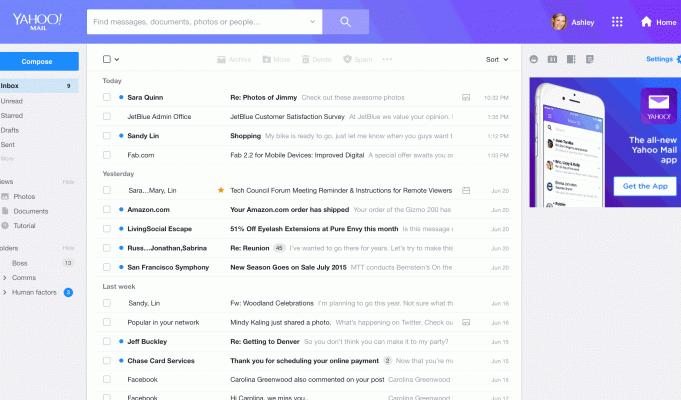Show More sidebar folders

[x=7, y=159]
